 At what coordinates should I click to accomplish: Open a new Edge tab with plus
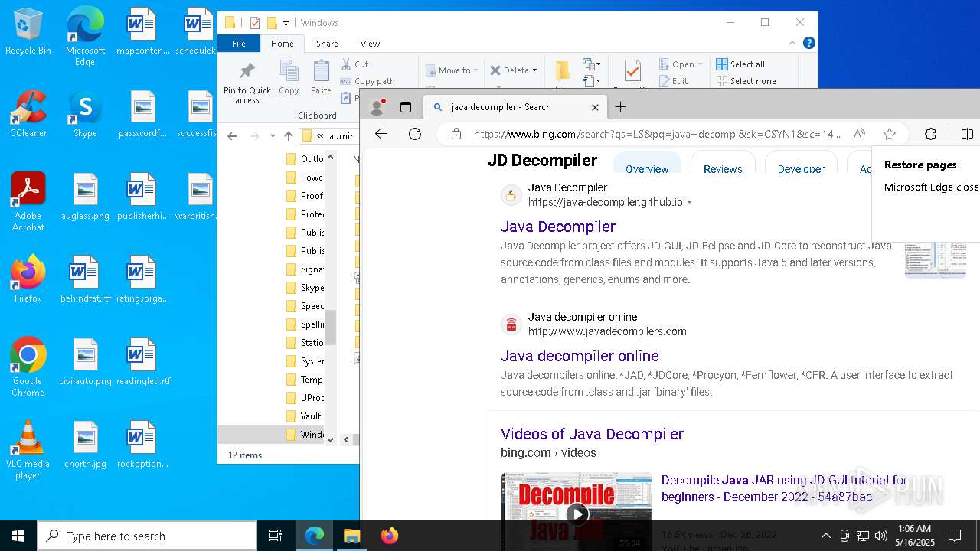620,107
